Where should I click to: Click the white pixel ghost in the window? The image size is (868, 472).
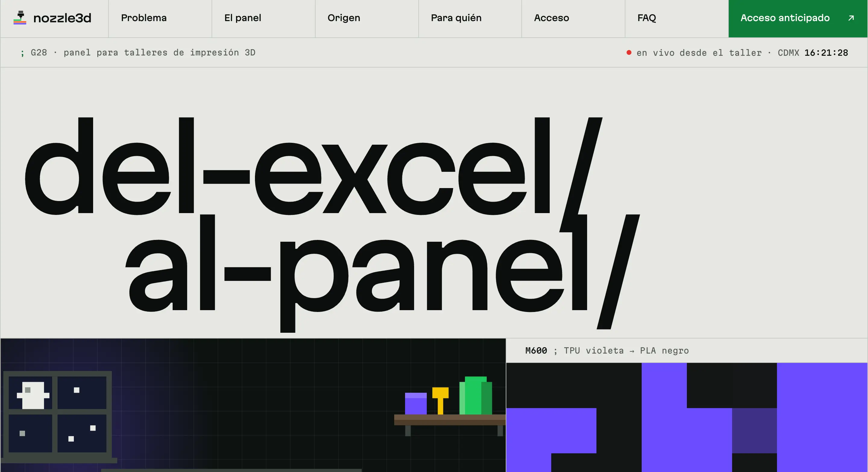[33, 395]
